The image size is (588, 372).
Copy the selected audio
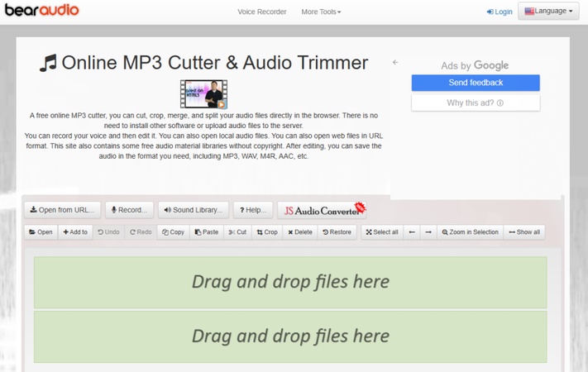(x=174, y=232)
